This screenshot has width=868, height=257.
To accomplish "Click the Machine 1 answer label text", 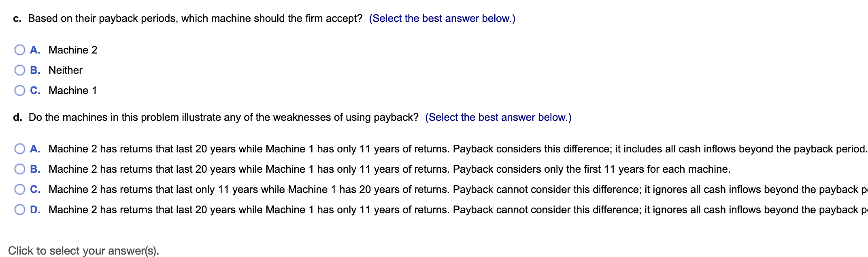I will click(73, 90).
